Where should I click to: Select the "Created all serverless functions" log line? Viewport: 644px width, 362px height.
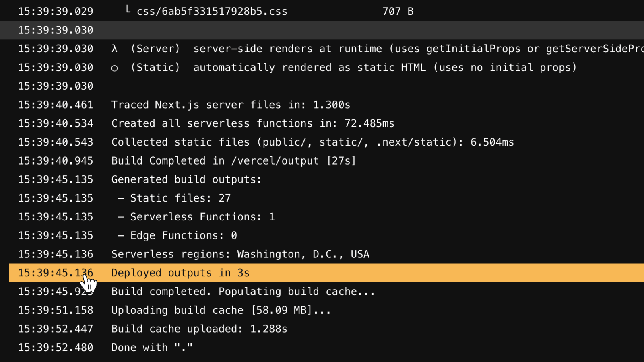253,123
